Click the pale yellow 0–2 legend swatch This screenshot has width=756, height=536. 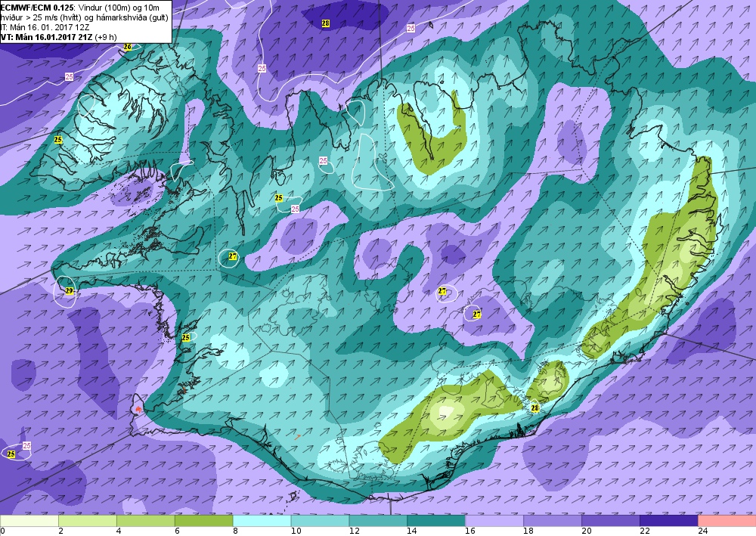pos(29,521)
